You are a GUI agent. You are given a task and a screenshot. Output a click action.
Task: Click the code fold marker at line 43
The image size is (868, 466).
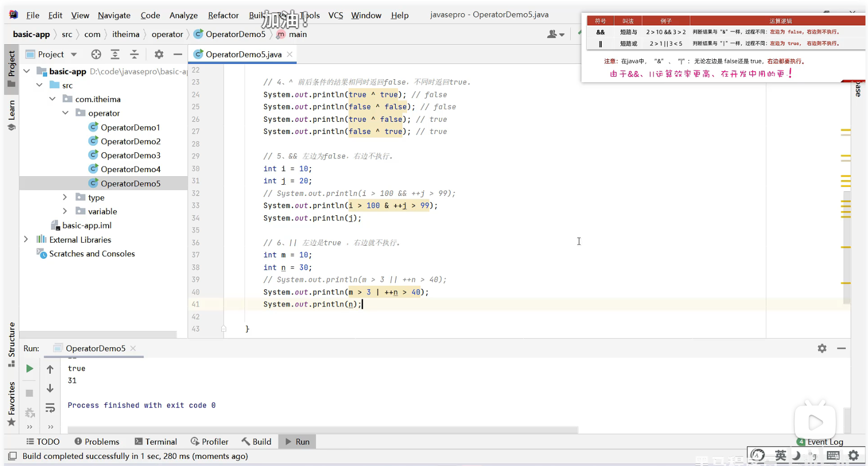click(224, 329)
